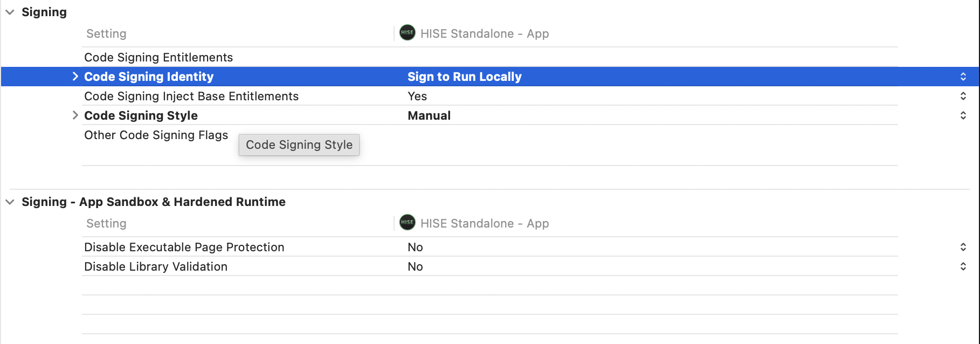The height and width of the screenshot is (344, 980).
Task: Click the Setting column header under Signing
Action: [106, 33]
